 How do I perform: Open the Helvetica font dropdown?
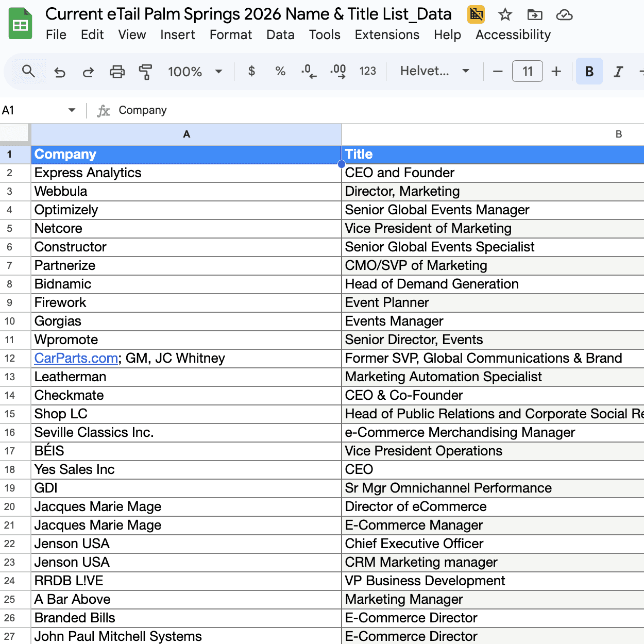[x=435, y=71]
